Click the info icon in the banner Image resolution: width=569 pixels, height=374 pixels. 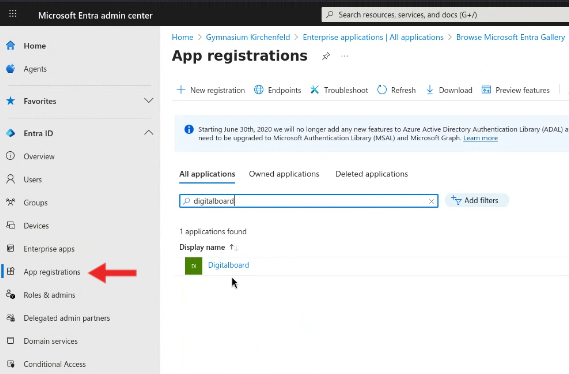tap(189, 129)
